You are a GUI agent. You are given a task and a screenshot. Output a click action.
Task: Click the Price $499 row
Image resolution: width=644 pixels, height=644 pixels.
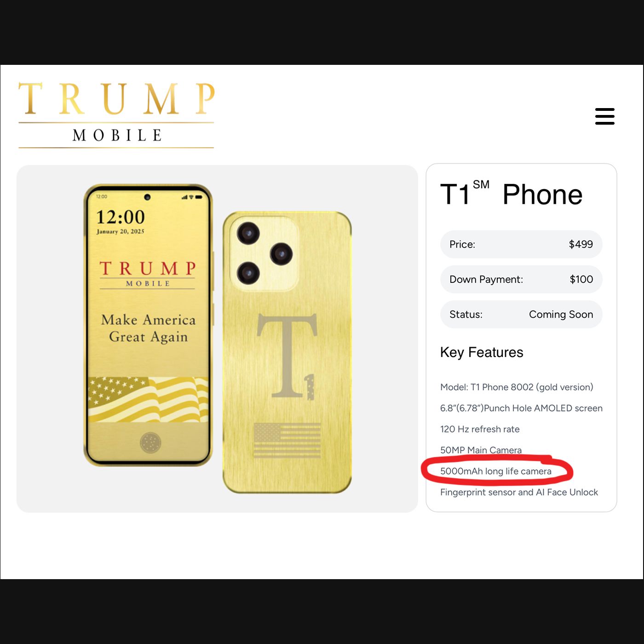(x=521, y=244)
